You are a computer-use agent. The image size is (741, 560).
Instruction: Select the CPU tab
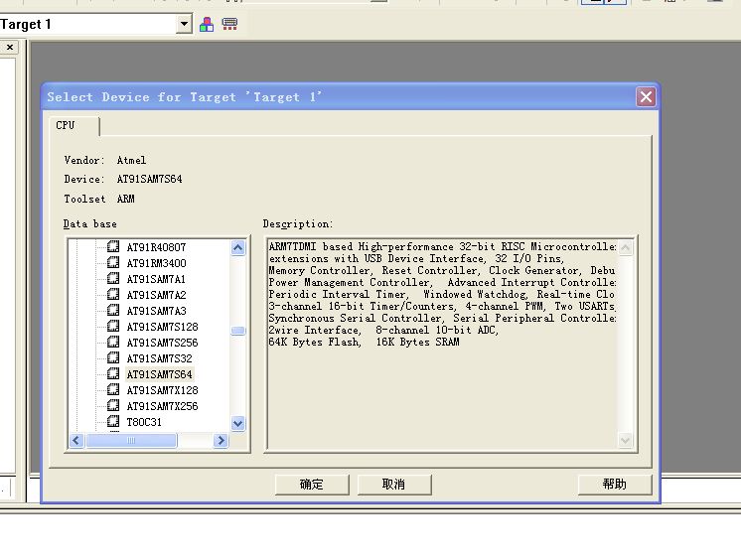(x=66, y=125)
